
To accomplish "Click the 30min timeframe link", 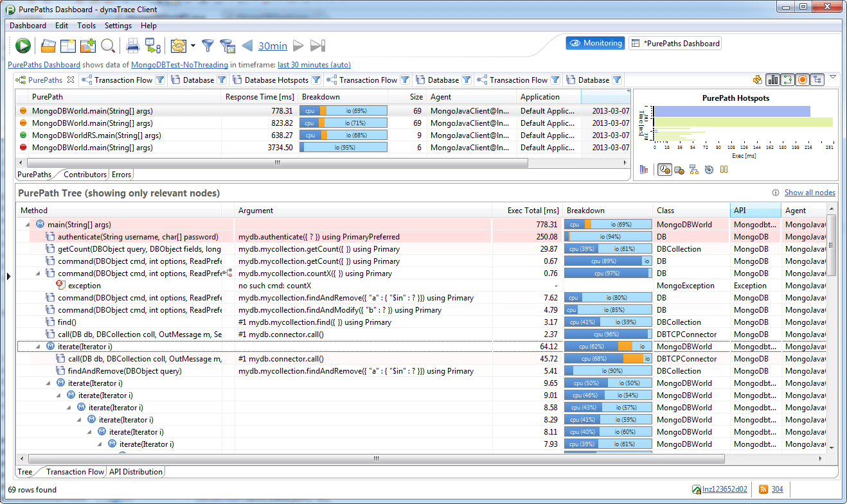I will [272, 46].
